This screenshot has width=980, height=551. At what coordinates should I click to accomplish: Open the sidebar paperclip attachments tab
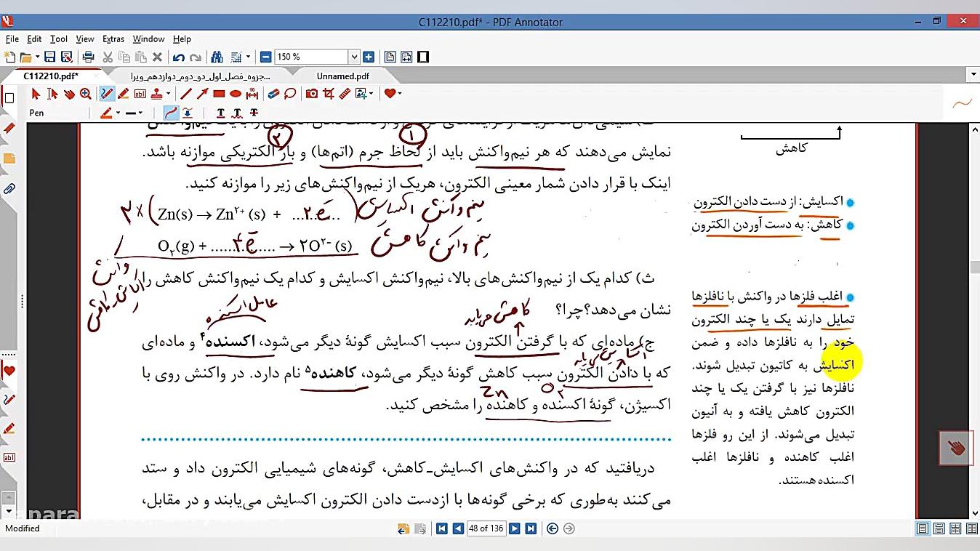(9, 188)
